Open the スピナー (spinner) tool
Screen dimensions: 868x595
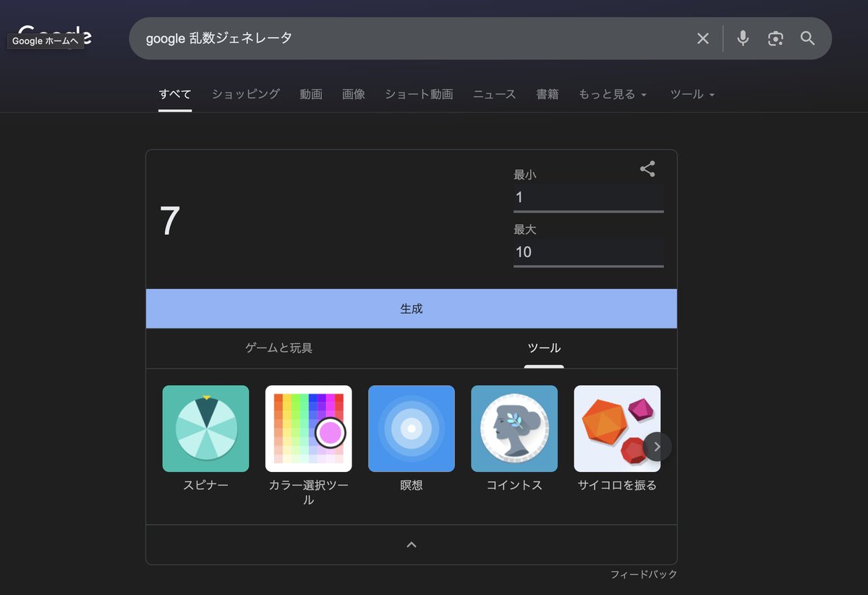[x=205, y=429]
